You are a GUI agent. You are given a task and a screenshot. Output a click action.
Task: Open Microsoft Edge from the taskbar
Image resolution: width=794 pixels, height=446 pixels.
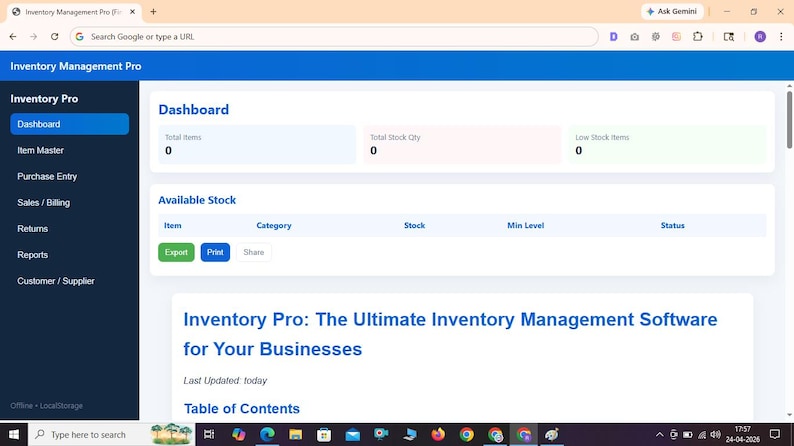[x=267, y=434]
